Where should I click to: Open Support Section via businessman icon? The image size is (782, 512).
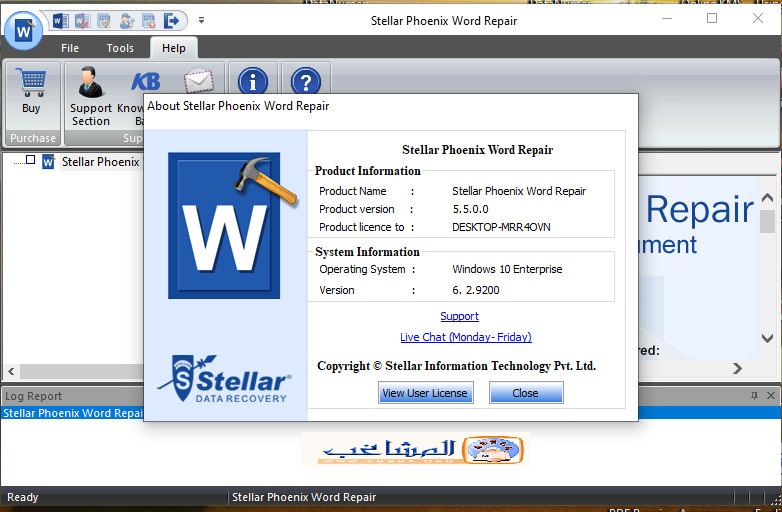click(90, 82)
